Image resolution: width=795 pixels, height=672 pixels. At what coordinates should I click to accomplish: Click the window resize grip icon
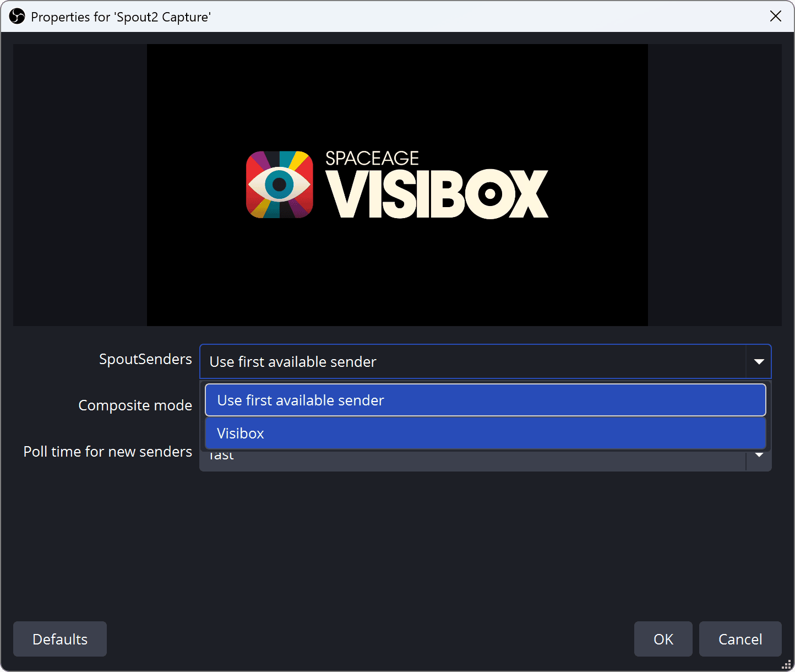[x=787, y=664]
